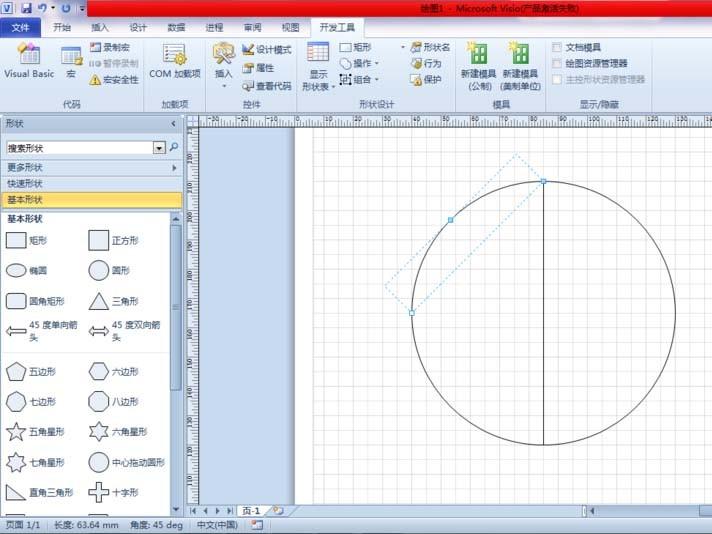This screenshot has height=534, width=712.
Task: Select the 6-point star (六角星形) shape
Action: 118,431
